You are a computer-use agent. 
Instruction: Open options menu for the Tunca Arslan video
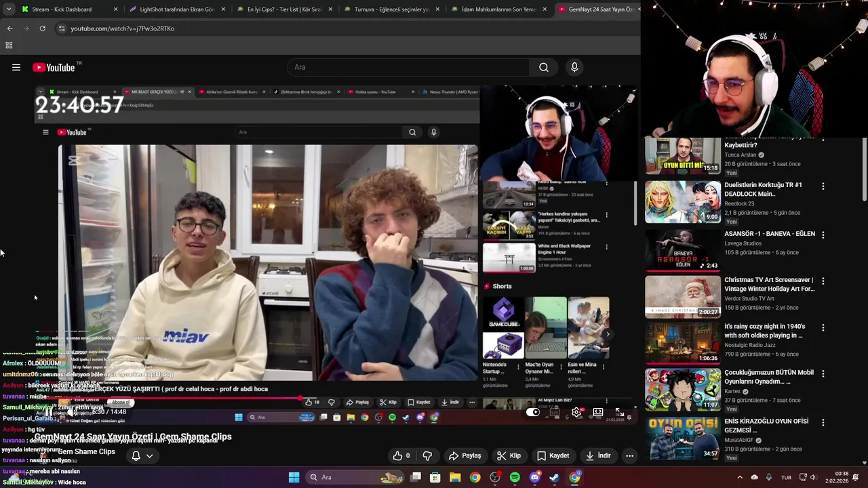(823, 141)
